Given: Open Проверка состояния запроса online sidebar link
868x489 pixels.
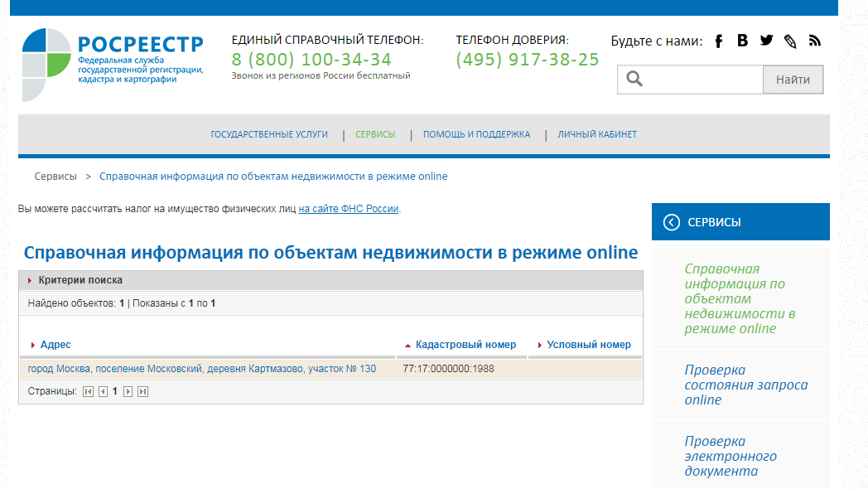Looking at the screenshot, I should (745, 385).
